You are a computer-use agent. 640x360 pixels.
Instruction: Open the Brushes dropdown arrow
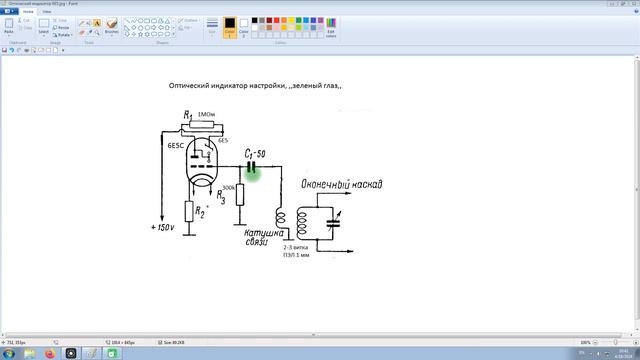click(x=112, y=36)
